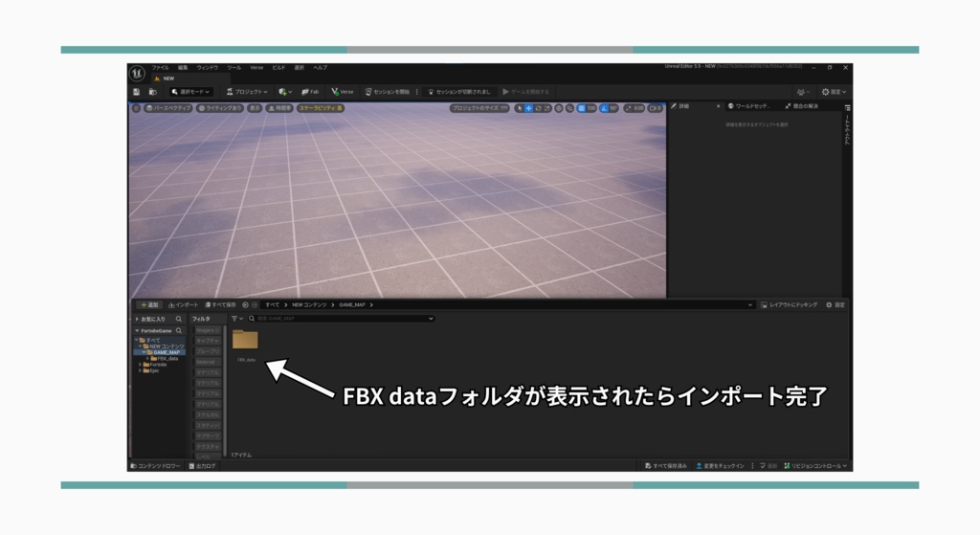Click すべて保存 in content browser
The height and width of the screenshot is (535, 980).
[220, 305]
